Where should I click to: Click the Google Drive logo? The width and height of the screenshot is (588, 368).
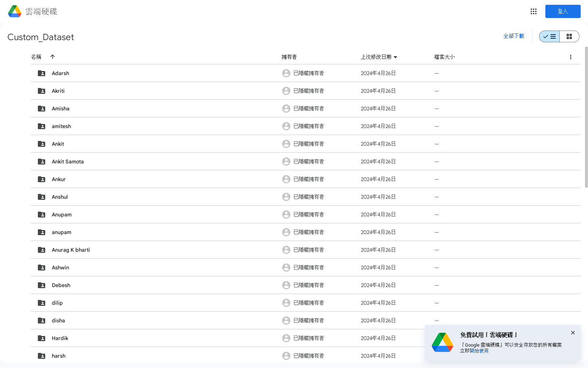pyautogui.click(x=15, y=11)
